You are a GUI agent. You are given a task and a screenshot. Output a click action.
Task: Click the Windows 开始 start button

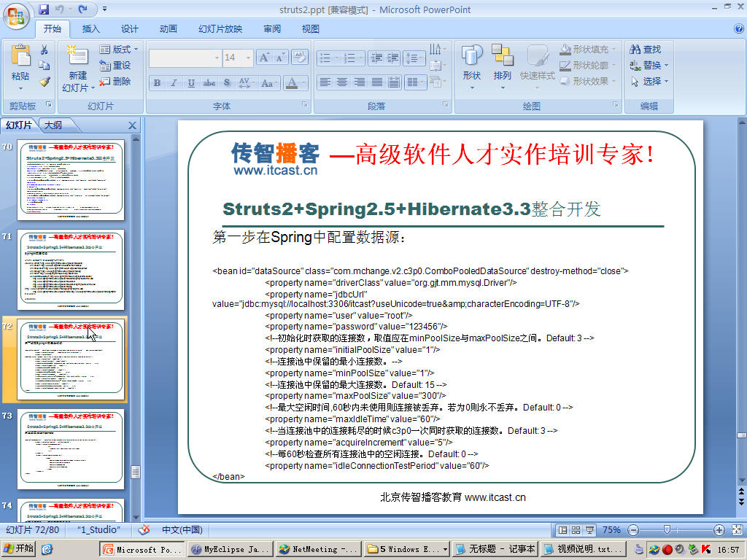click(x=18, y=549)
